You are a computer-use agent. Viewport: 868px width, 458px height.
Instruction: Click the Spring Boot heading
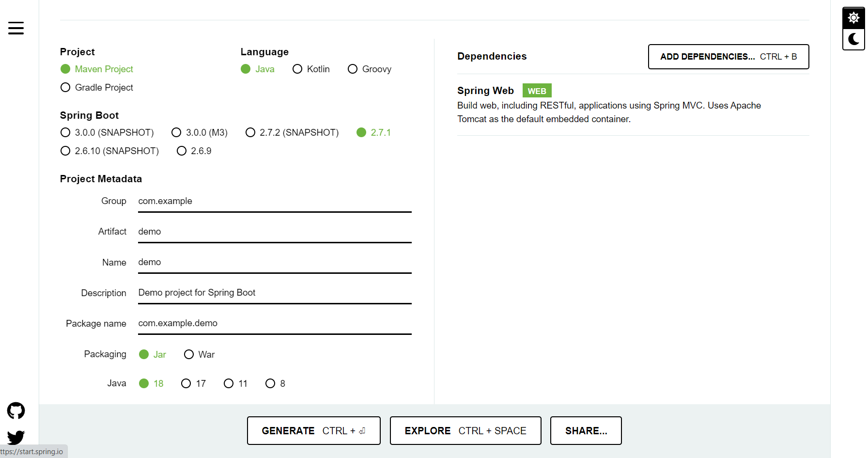[89, 115]
